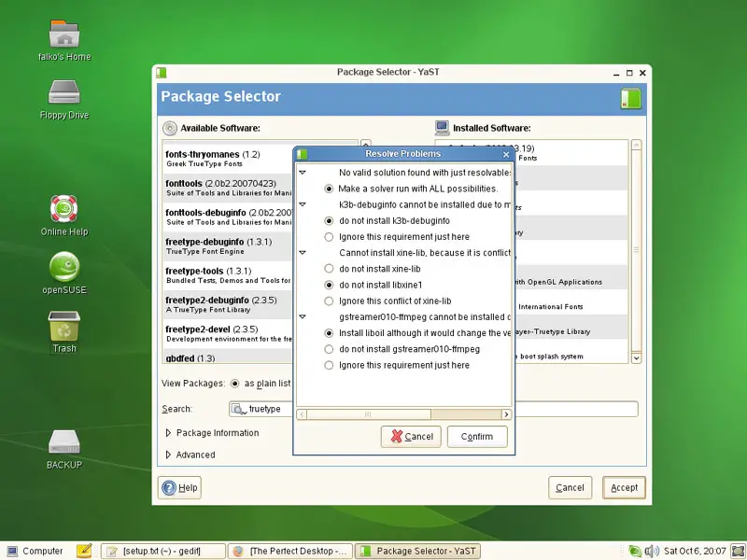This screenshot has height=560, width=747.
Task: Select 'do not install k3b-debuginfo' option
Action: point(329,221)
